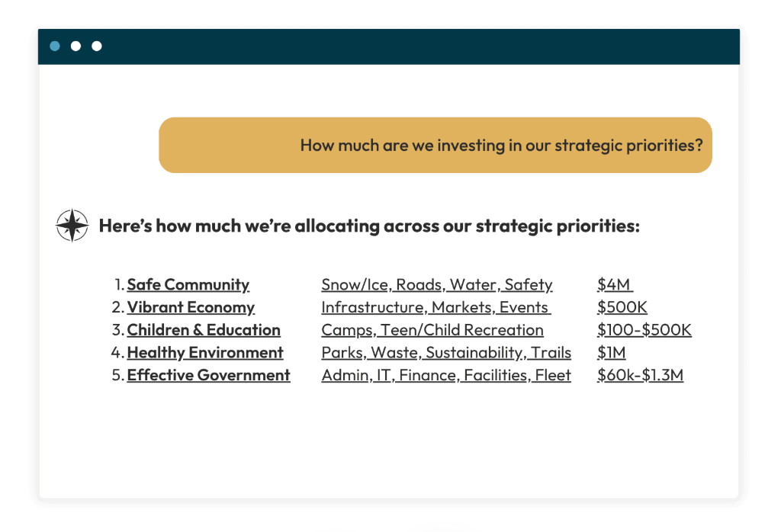
Task: Select the Effective Government link
Action: 208,376
